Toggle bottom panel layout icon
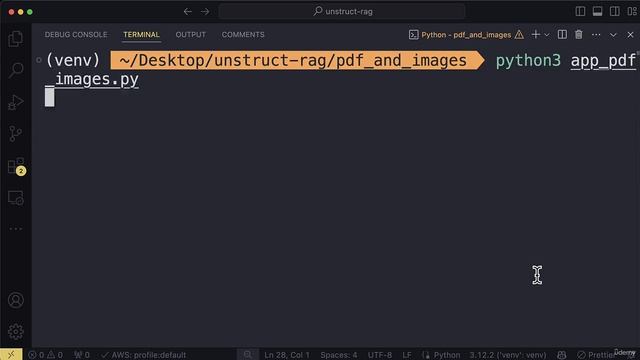This screenshot has height=360, width=640. point(597,11)
